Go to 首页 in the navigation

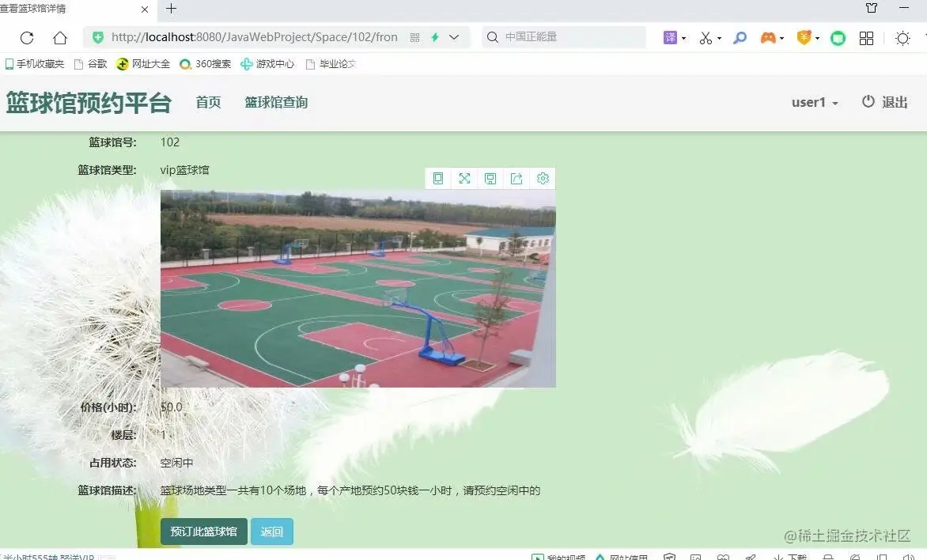[x=208, y=102]
